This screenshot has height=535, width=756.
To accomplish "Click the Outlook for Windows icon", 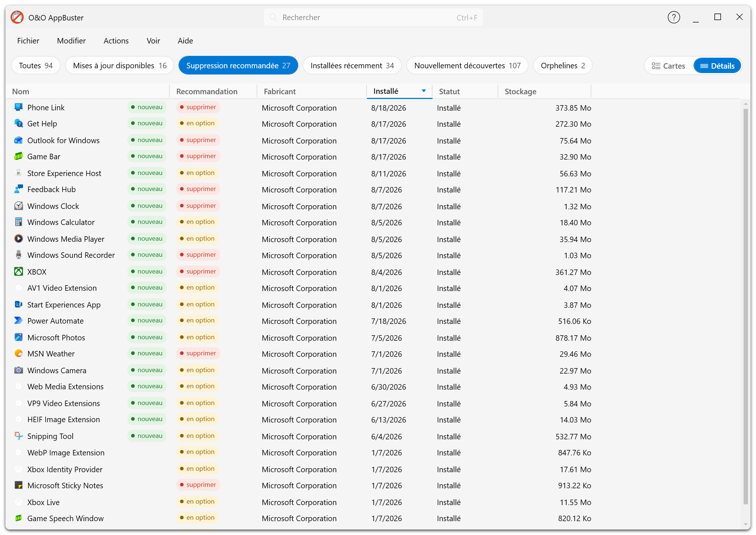I will click(18, 140).
